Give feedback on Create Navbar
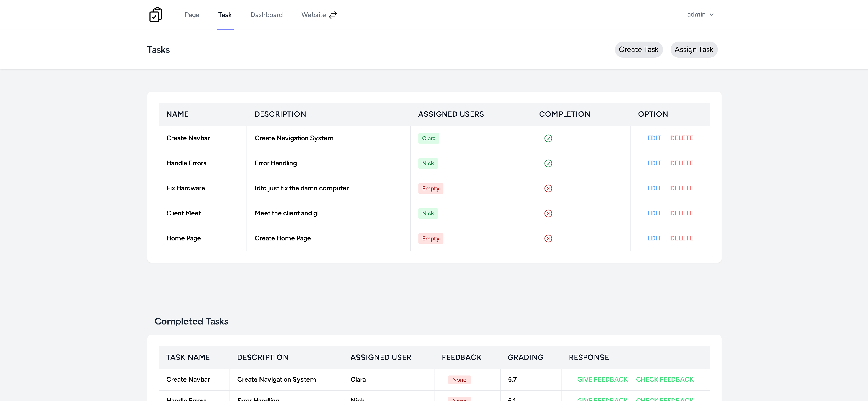868x401 pixels. [602, 379]
